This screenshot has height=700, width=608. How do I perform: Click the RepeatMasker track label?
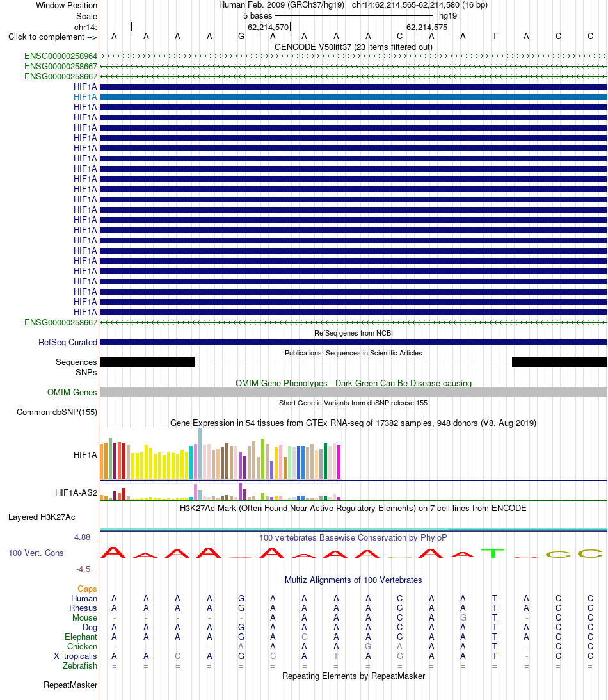tap(70, 685)
